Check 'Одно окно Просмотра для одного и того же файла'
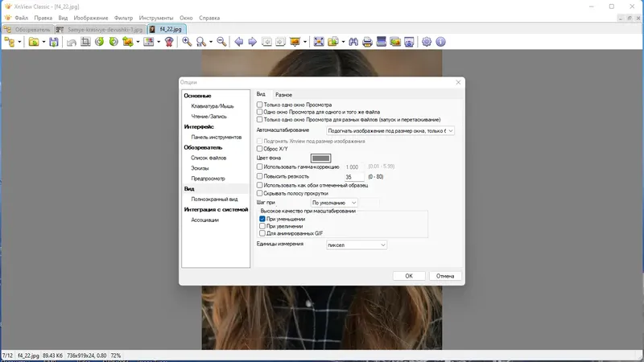The height and width of the screenshot is (362, 644). point(259,112)
